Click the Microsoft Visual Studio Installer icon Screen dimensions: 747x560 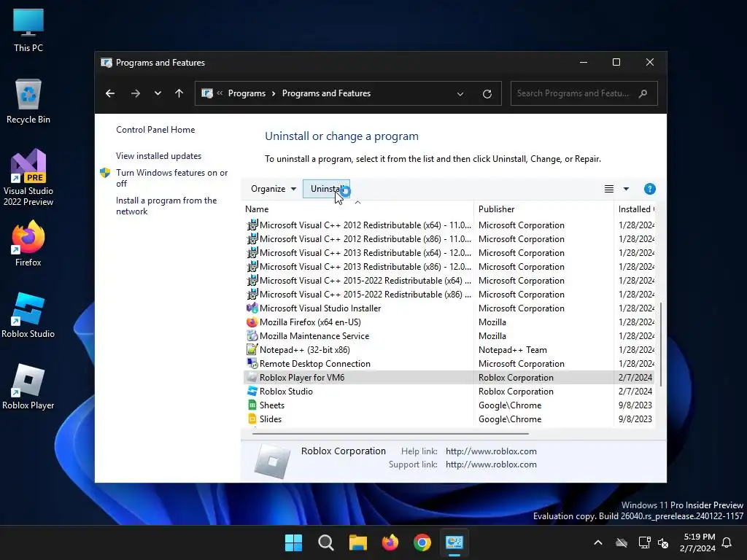point(252,308)
